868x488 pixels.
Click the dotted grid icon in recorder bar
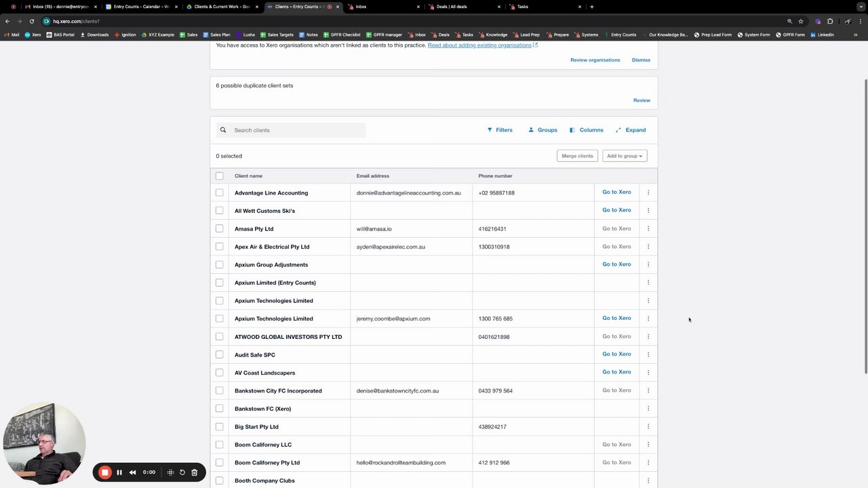(x=170, y=472)
